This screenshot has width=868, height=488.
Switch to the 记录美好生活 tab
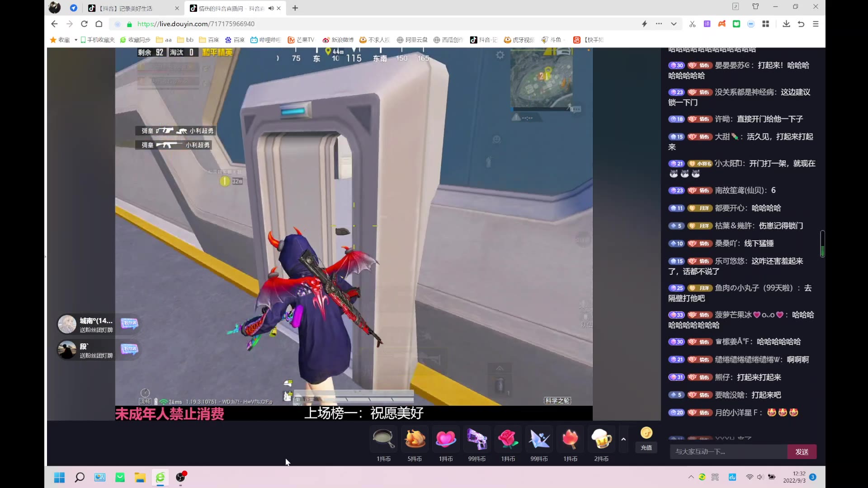[x=127, y=8]
